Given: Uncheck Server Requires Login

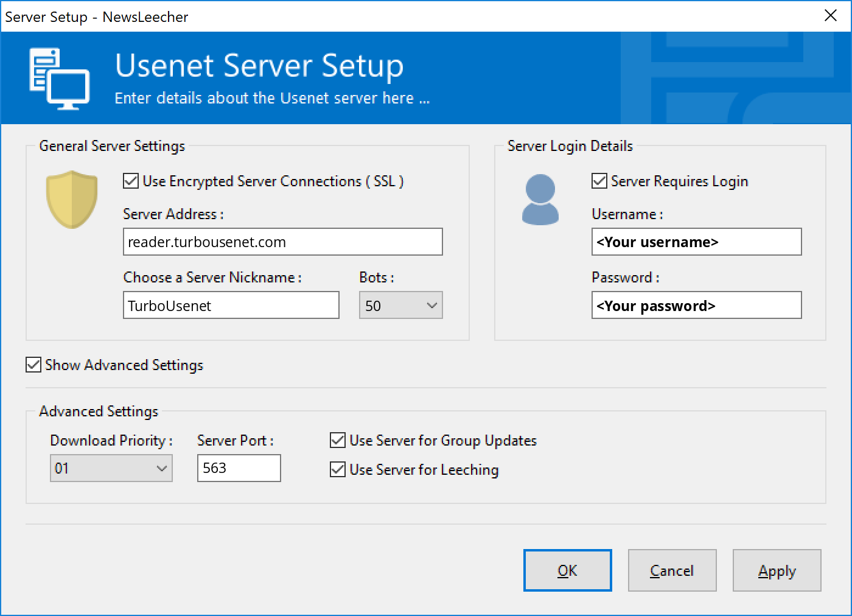Looking at the screenshot, I should point(599,181).
